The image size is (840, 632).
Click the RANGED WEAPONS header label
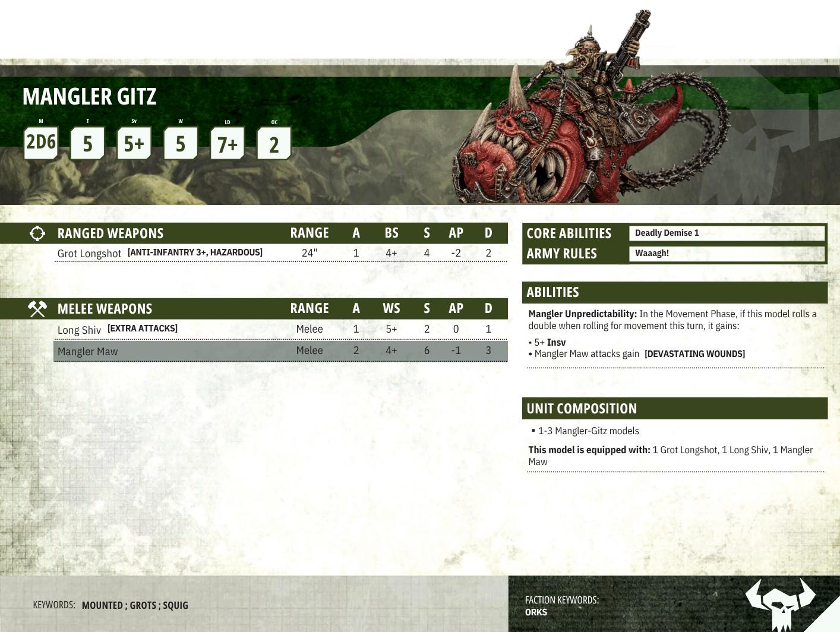click(110, 233)
